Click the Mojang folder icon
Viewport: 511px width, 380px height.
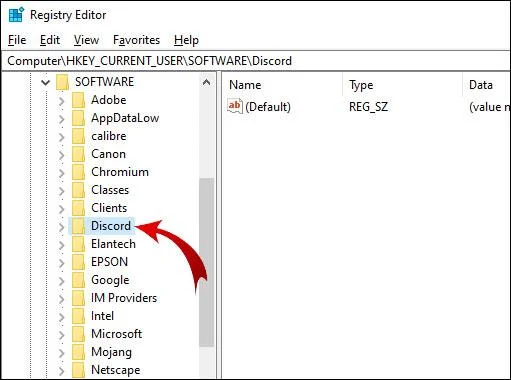78,352
